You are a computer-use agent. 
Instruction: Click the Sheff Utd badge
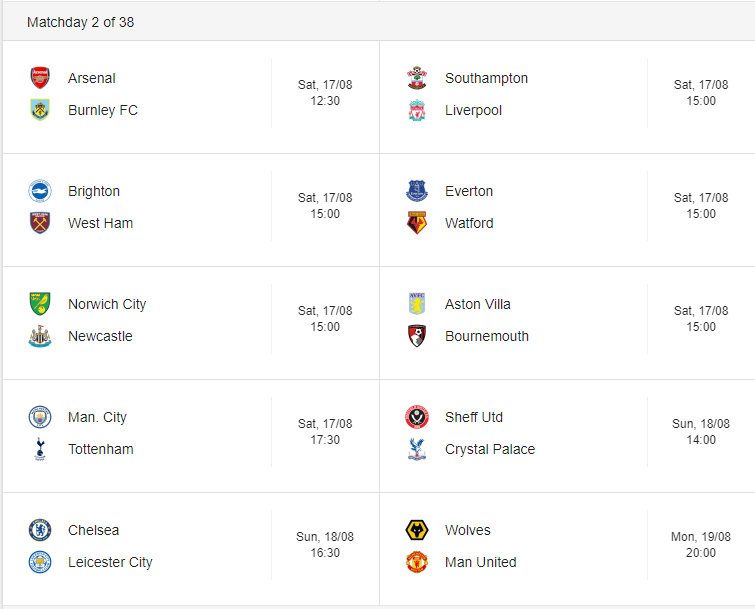pos(417,417)
